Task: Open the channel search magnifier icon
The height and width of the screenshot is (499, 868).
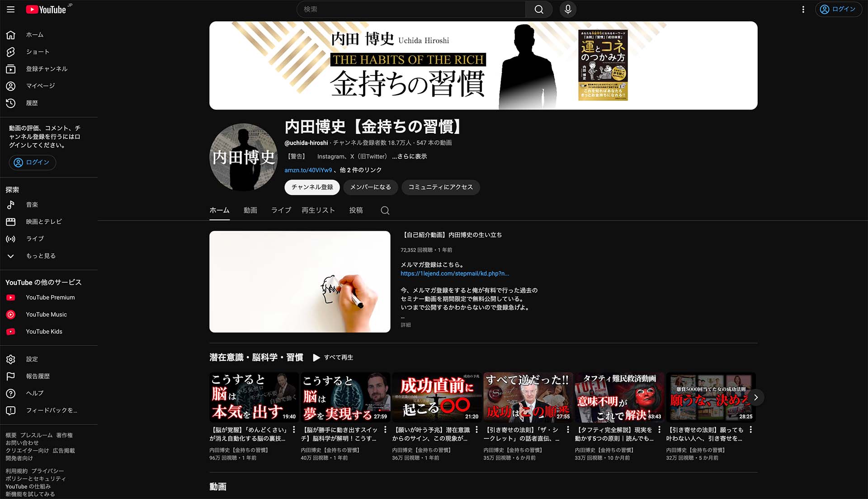Action: pos(385,210)
